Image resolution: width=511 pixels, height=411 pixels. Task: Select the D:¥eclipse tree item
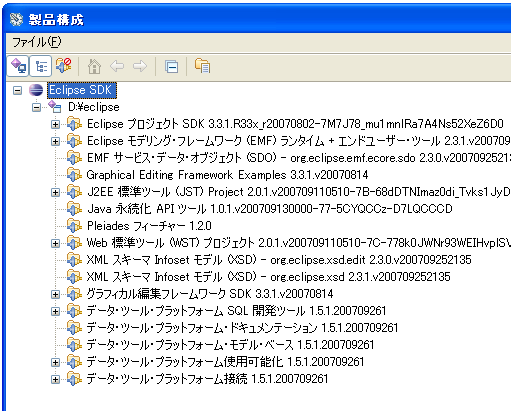coord(94,107)
